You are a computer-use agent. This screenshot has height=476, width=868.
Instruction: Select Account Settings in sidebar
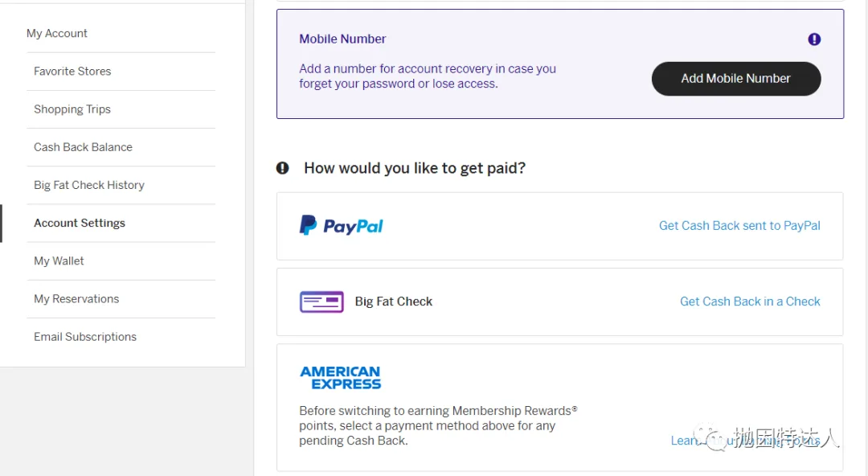pos(80,223)
